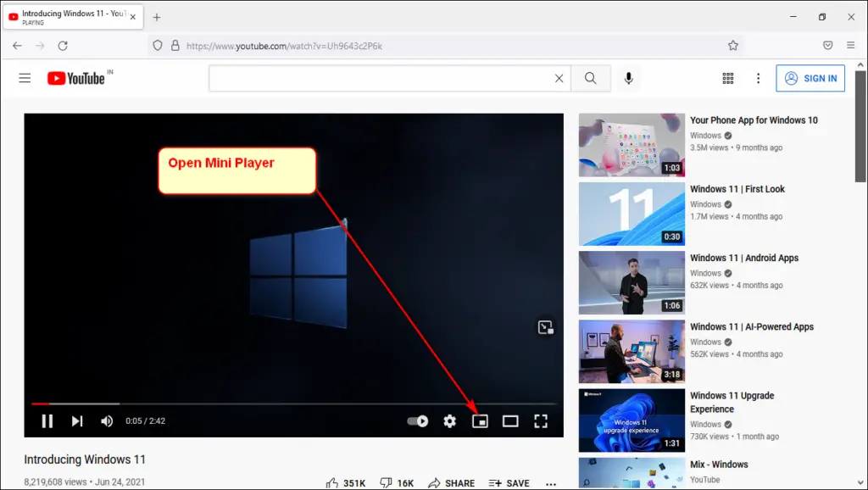Open more actions ellipsis below video

[551, 484]
